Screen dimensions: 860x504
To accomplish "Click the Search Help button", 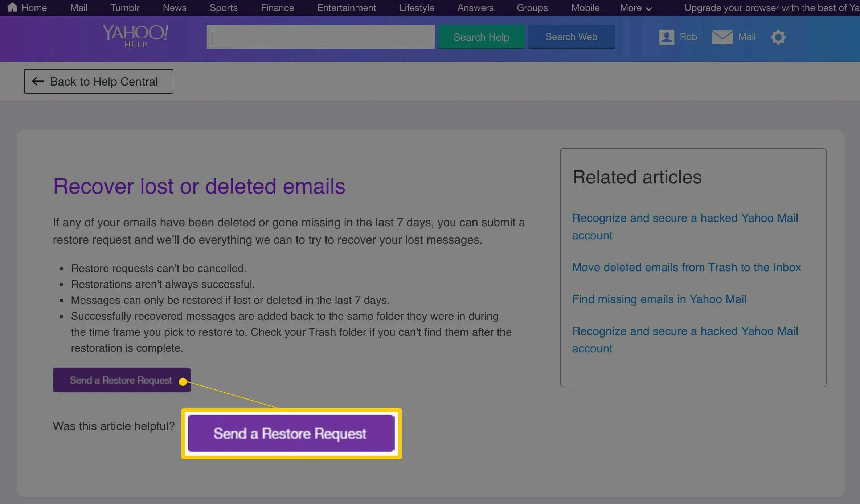I will 482,37.
